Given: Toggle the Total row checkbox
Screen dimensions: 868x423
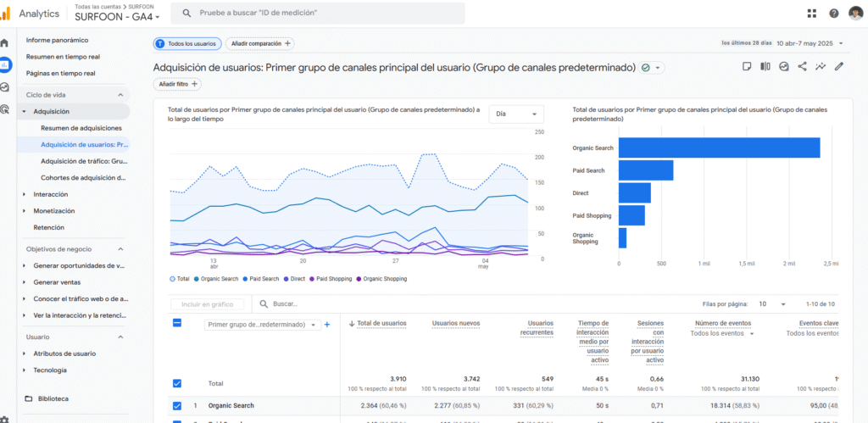Looking at the screenshot, I should (177, 383).
